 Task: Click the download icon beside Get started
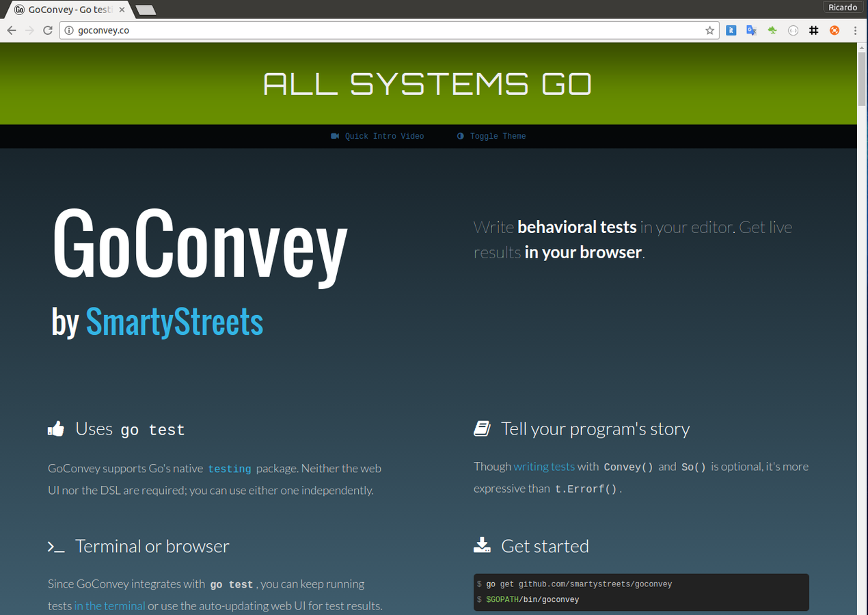(482, 545)
